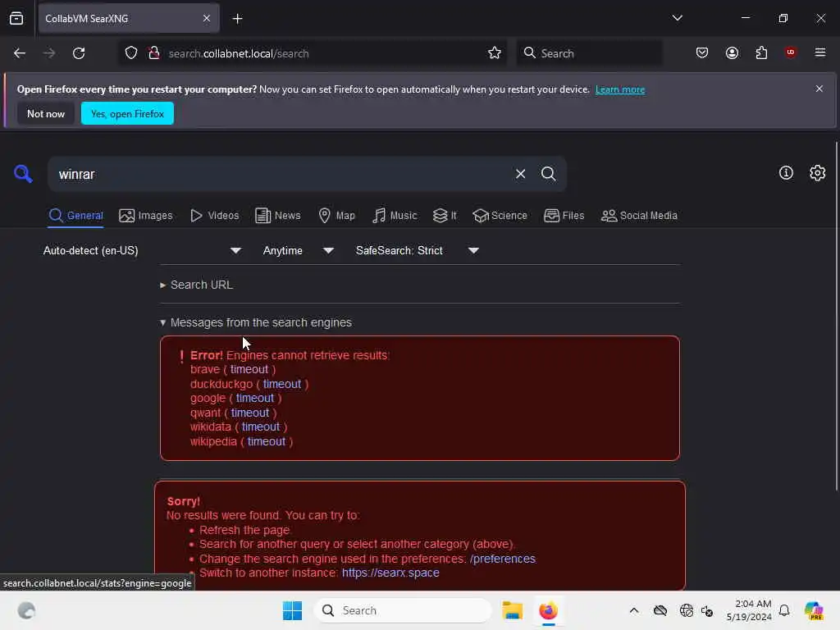Screen dimensions: 840x630
Task: Expand the Search URL section
Action: (x=196, y=285)
